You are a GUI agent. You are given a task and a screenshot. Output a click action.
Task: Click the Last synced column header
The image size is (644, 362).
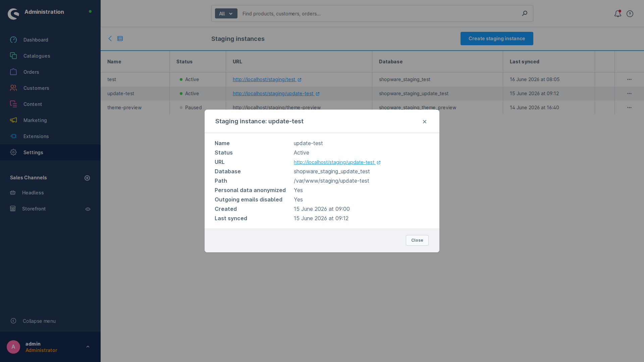pyautogui.click(x=549, y=62)
